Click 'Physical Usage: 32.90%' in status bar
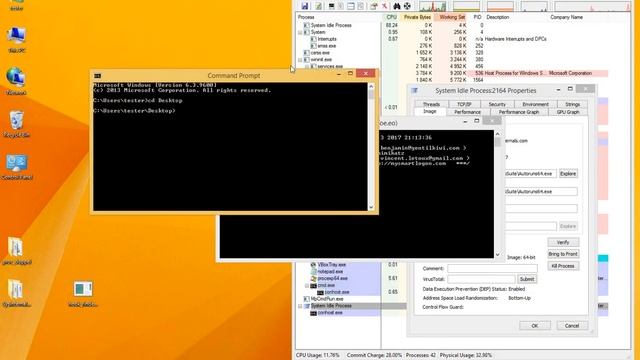Viewport: 640px width, 360px height. [466, 355]
